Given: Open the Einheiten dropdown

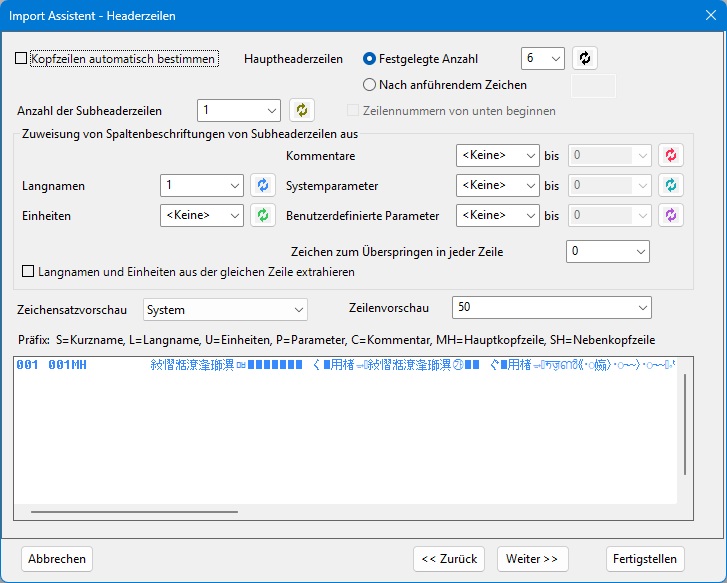Looking at the screenshot, I should click(202, 216).
